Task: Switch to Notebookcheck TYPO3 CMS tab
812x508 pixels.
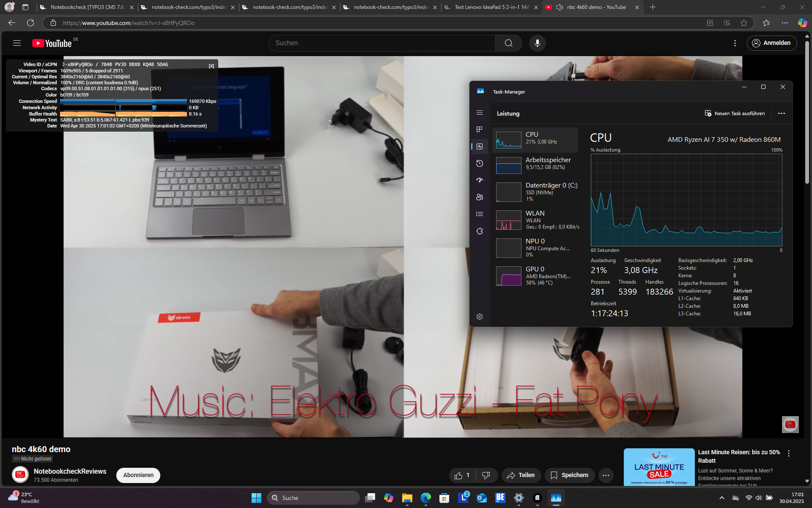Action: [x=87, y=7]
